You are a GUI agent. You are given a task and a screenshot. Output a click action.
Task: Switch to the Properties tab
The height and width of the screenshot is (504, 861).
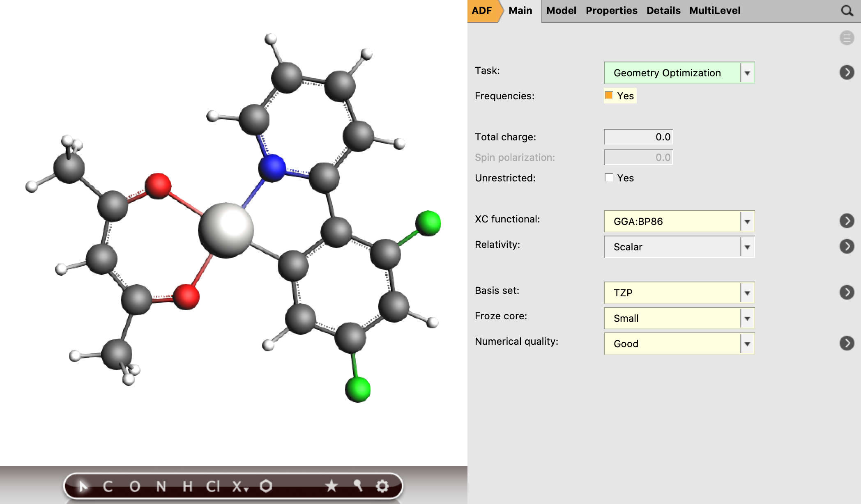(x=611, y=11)
